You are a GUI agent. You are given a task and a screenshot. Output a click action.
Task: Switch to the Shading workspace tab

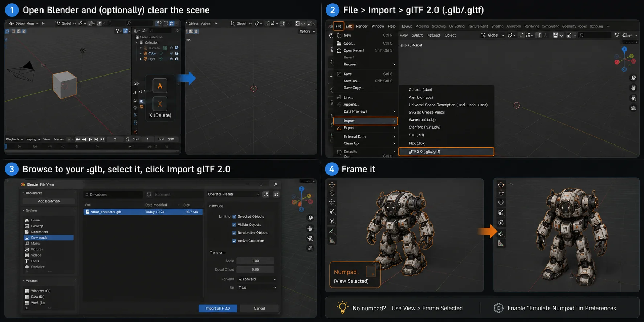pos(497,26)
